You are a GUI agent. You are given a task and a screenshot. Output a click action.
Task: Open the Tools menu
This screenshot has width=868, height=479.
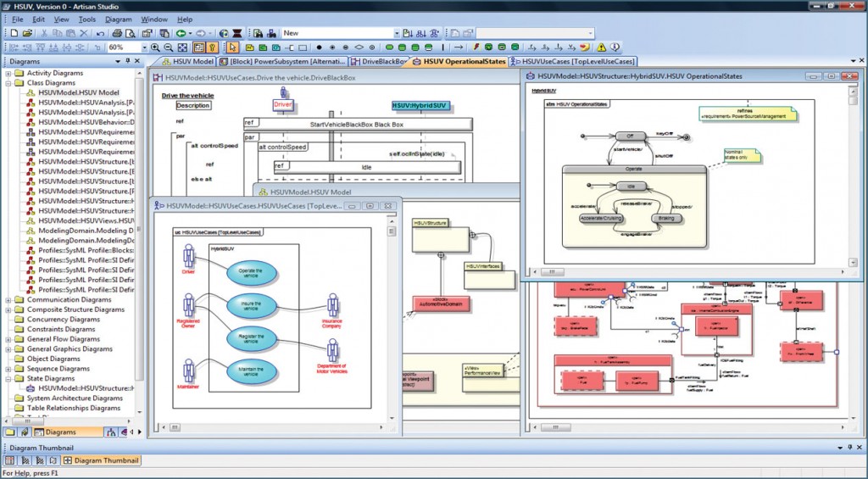86,19
